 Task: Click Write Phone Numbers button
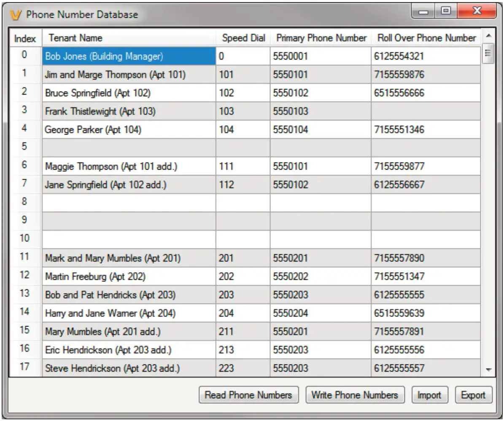point(355,395)
